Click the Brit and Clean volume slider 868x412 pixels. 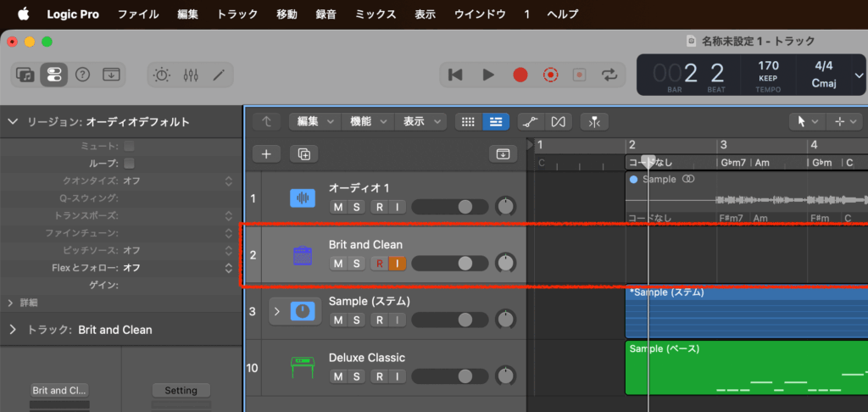(x=450, y=264)
